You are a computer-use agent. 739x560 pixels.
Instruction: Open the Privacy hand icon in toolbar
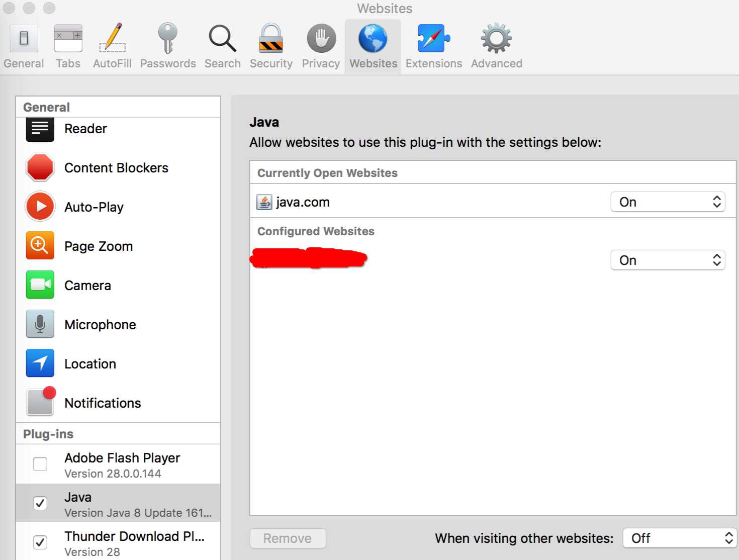pos(321,39)
